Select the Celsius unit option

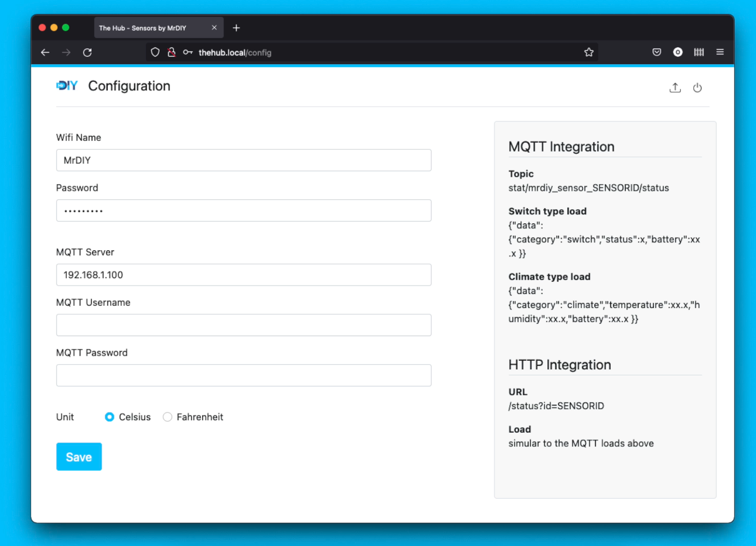click(110, 417)
